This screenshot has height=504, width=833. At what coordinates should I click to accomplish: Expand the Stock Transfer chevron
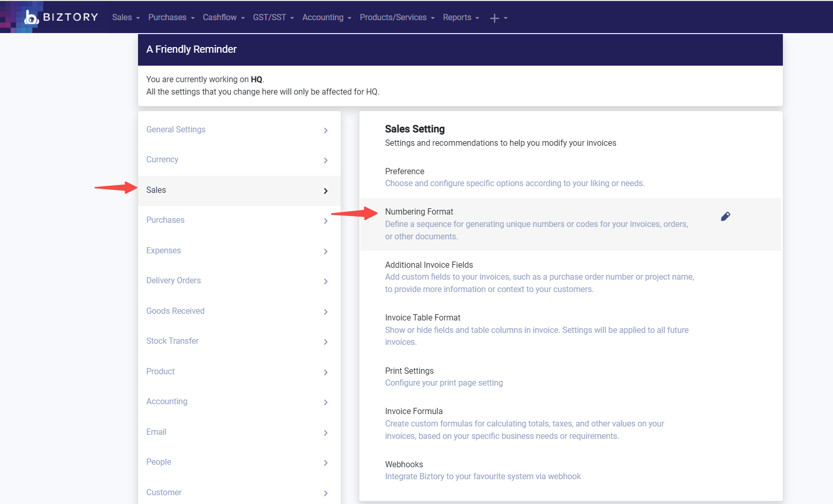326,342
